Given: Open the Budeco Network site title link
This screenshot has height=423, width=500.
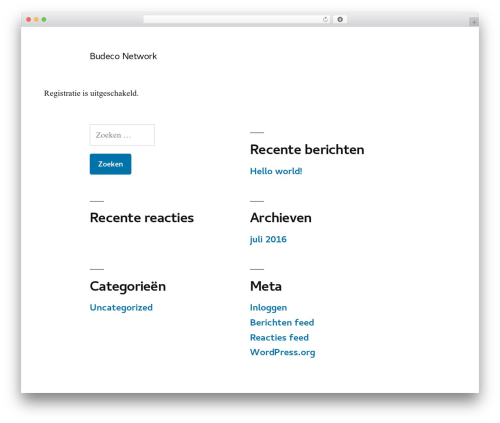Looking at the screenshot, I should click(x=123, y=56).
